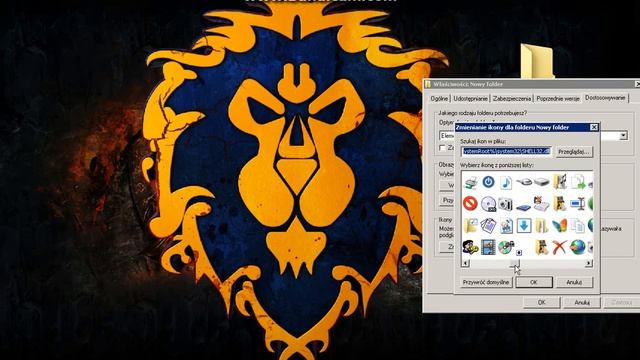Select the printer icon in the list
This screenshot has height=360, width=640.
pos(471,182)
